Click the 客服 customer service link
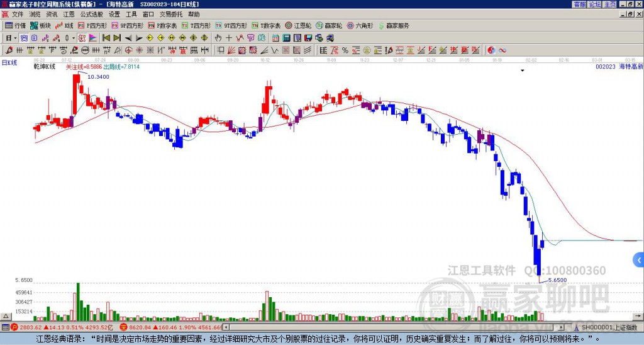This screenshot has height=345, width=644. (x=580, y=4)
